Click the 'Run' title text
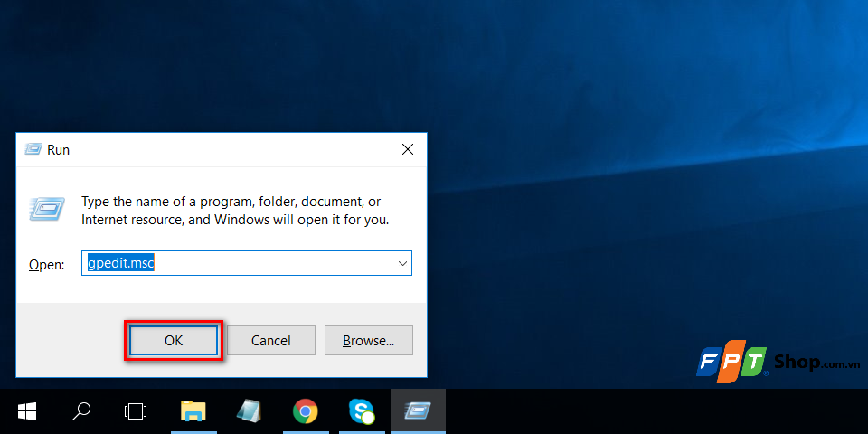This screenshot has height=434, width=868. (58, 150)
